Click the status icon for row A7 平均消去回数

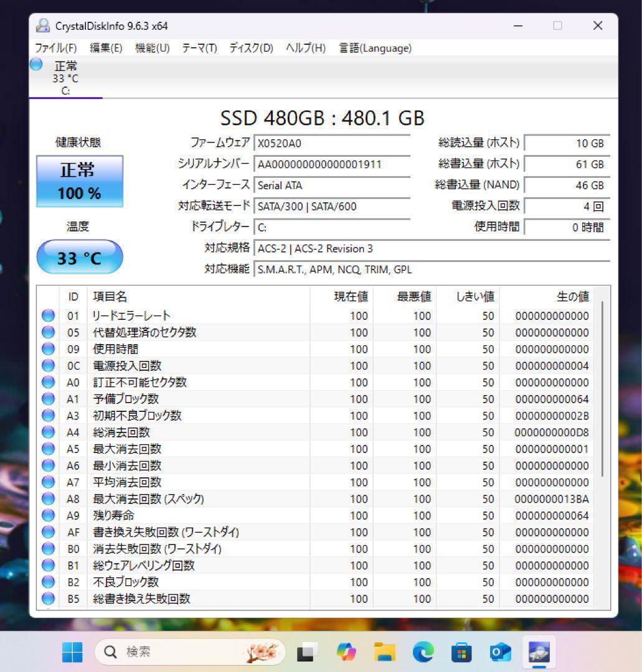(x=48, y=482)
